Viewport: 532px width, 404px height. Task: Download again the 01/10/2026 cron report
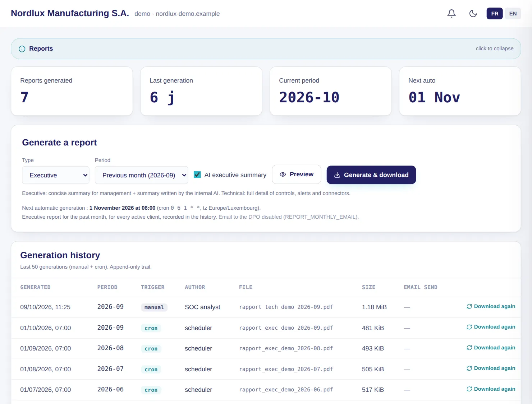click(491, 327)
